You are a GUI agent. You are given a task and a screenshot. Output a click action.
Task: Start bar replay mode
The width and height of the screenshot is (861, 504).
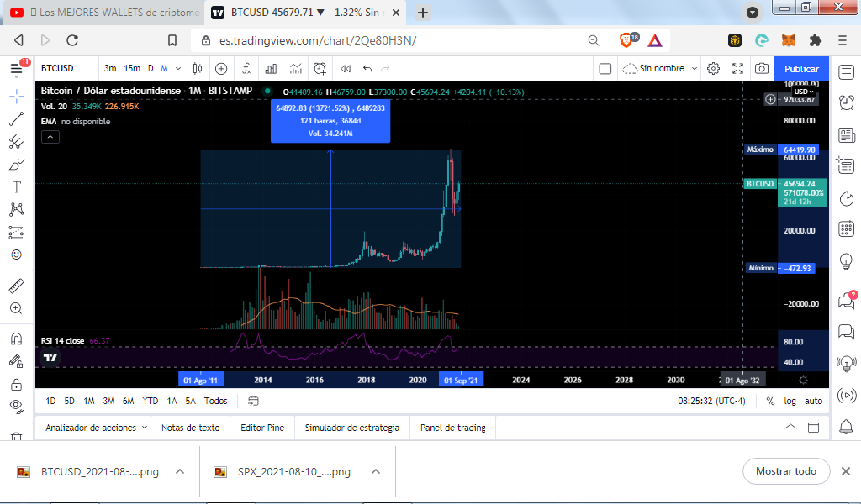(346, 69)
